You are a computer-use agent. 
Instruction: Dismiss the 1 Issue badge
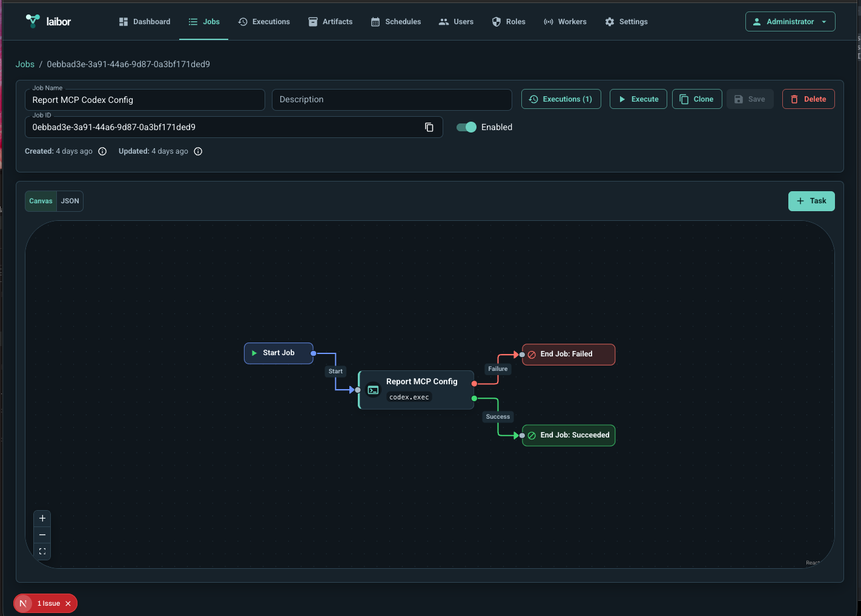[68, 603]
